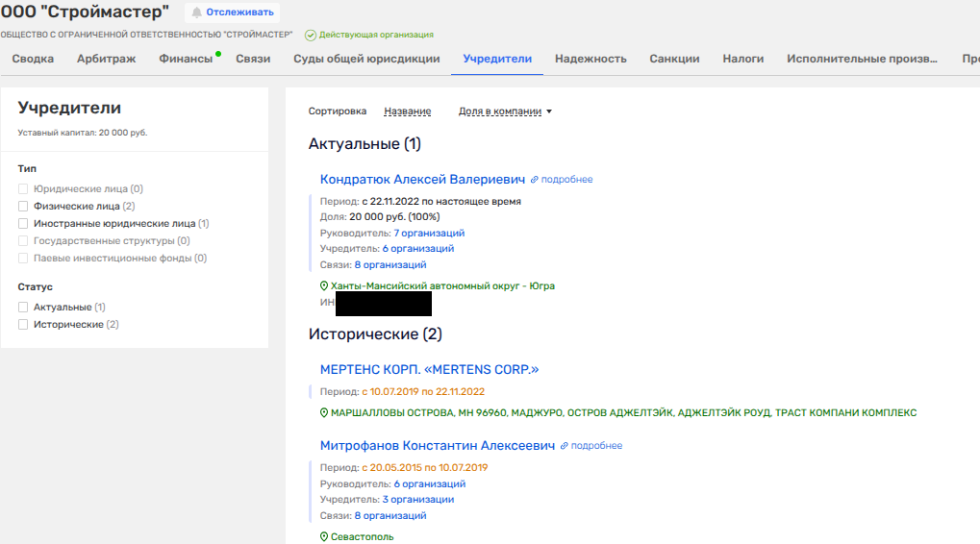Check the Актуальные status checkbox
This screenshot has height=544, width=980.
coord(24,308)
